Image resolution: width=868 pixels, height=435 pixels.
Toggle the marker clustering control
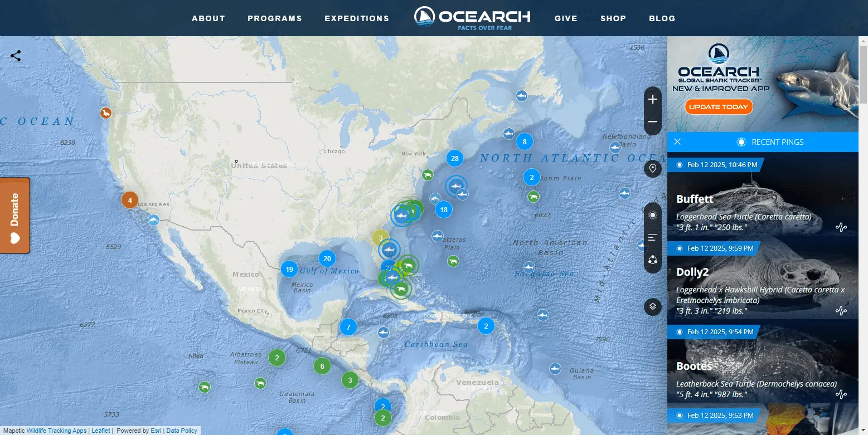(x=653, y=260)
